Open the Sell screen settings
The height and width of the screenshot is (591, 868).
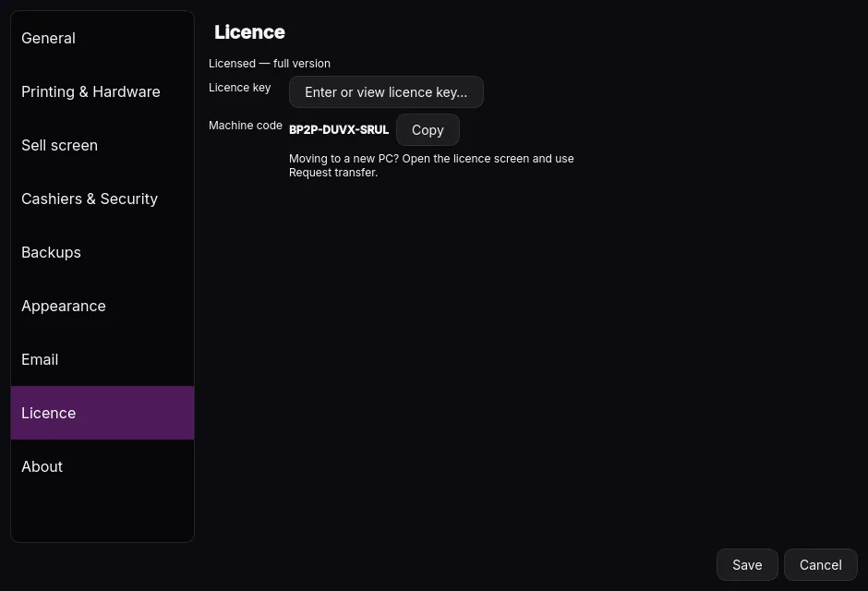[102, 146]
